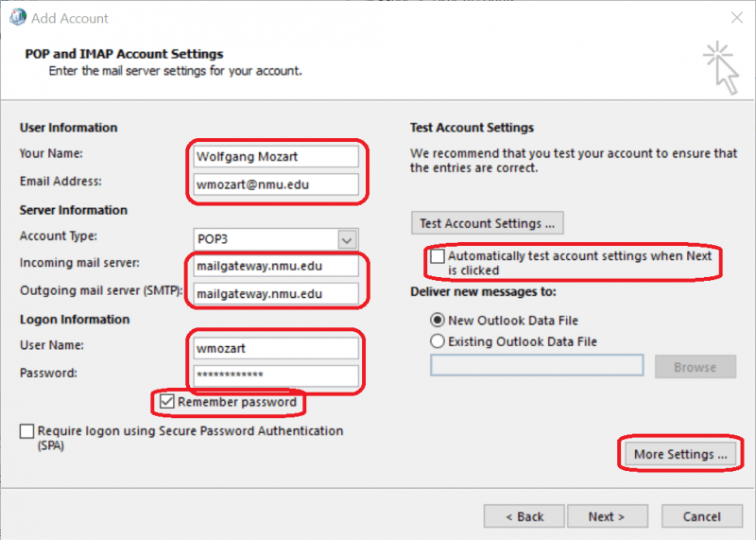Cancel the account setup
The image size is (756, 540).
(702, 516)
